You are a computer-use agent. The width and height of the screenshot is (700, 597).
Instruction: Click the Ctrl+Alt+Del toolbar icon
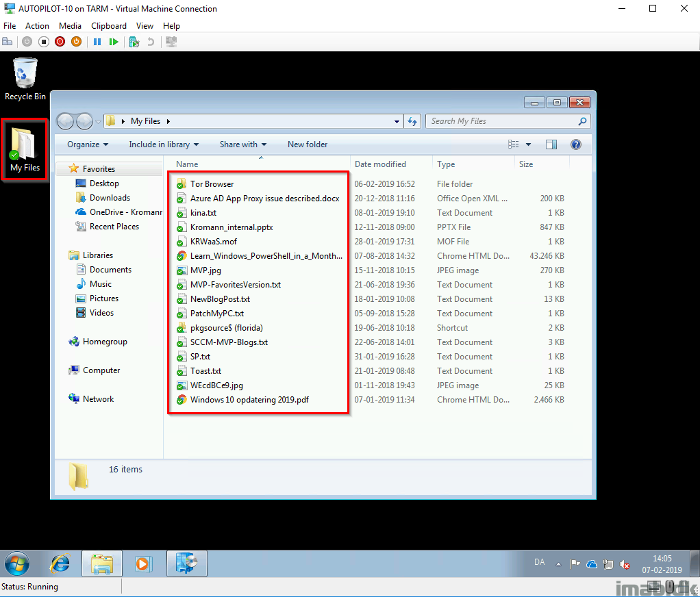[7, 42]
